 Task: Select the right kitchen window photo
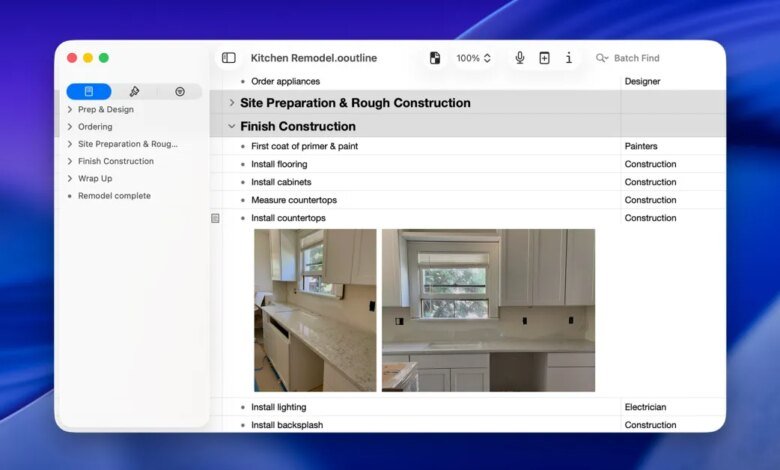tap(488, 310)
